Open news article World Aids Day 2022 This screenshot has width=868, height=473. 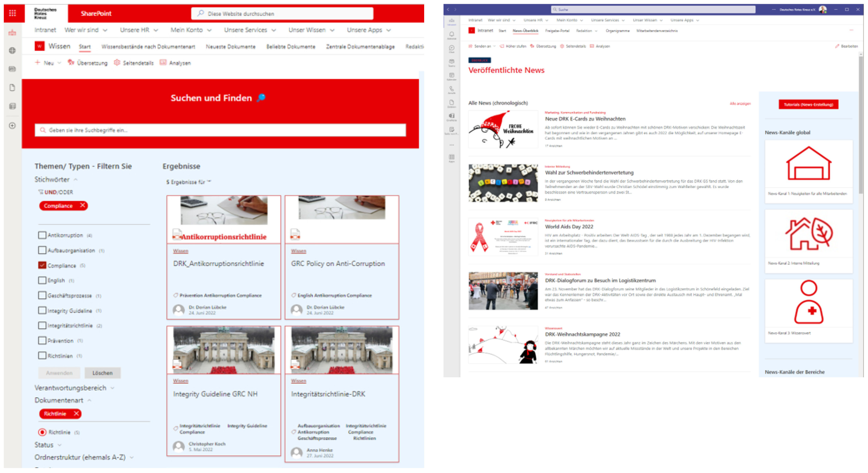(x=569, y=226)
